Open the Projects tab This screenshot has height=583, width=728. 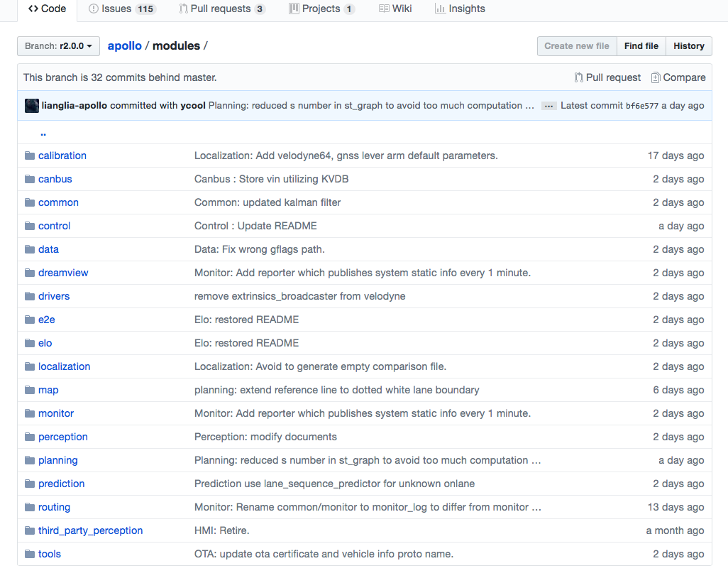(321, 9)
